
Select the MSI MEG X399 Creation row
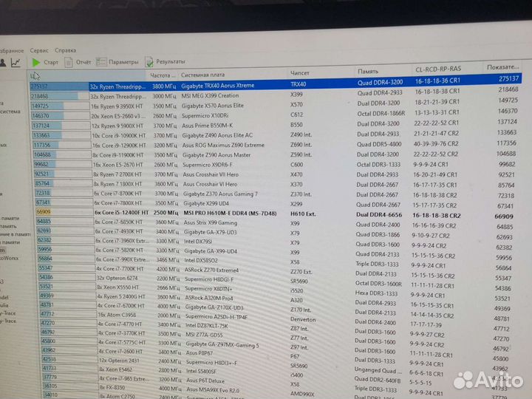pos(276,94)
